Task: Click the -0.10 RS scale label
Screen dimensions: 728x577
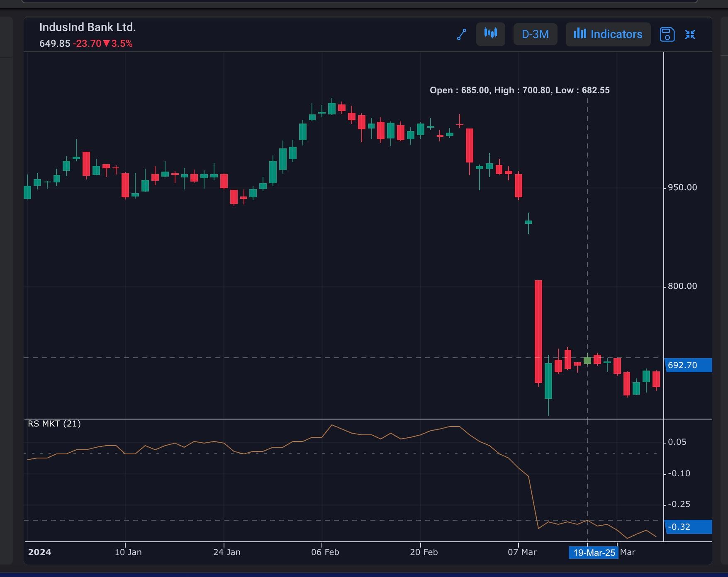Action: click(679, 473)
